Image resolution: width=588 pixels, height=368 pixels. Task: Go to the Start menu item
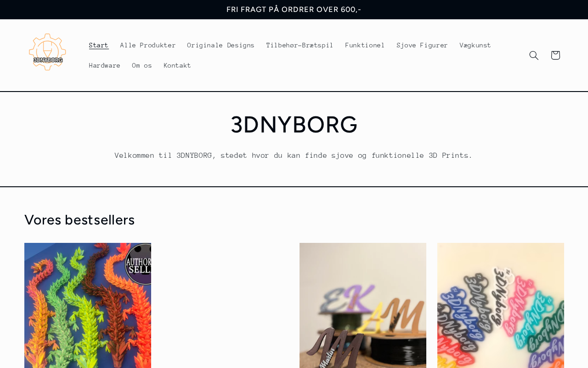(x=99, y=45)
